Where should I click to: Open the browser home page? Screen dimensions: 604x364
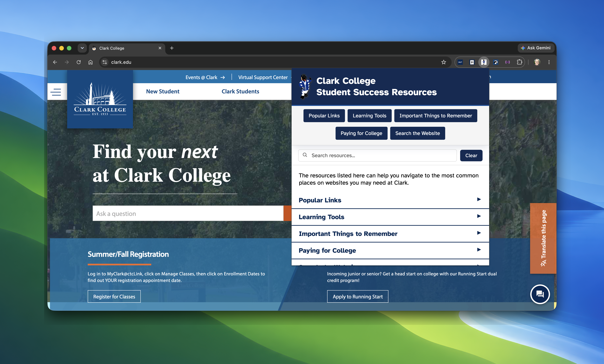91,62
